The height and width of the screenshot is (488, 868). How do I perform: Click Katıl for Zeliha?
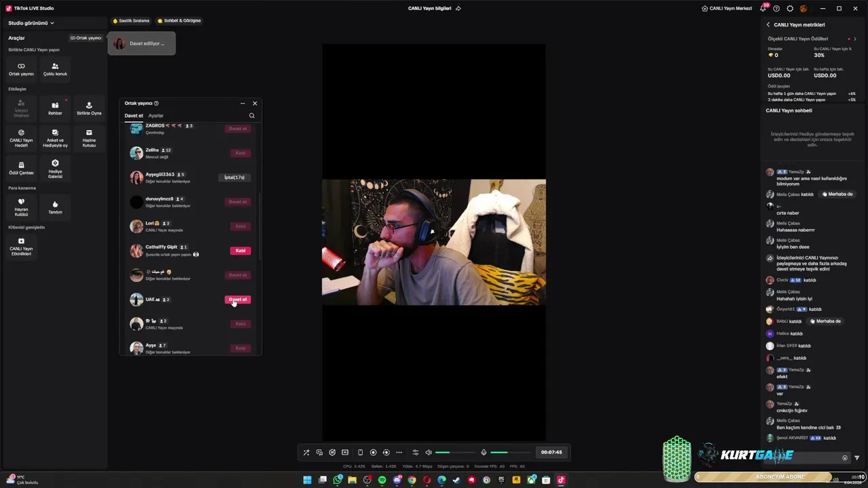(240, 153)
